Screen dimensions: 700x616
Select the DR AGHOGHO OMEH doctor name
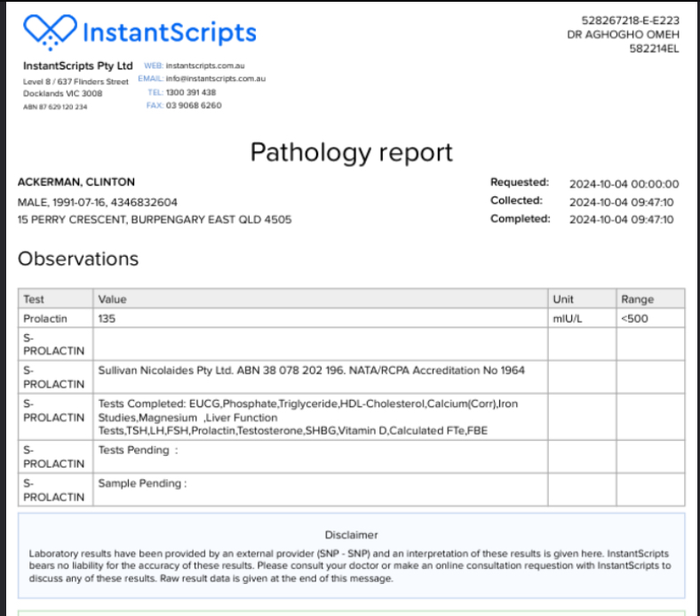click(x=623, y=35)
